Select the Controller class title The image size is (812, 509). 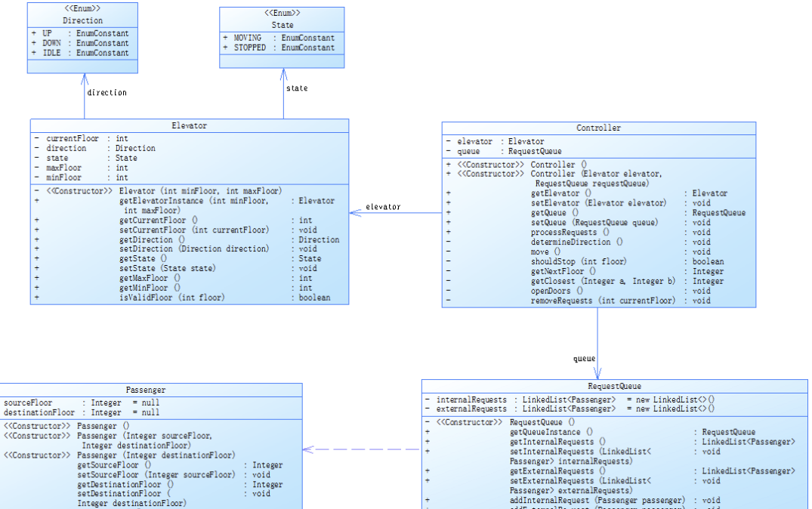click(x=599, y=128)
